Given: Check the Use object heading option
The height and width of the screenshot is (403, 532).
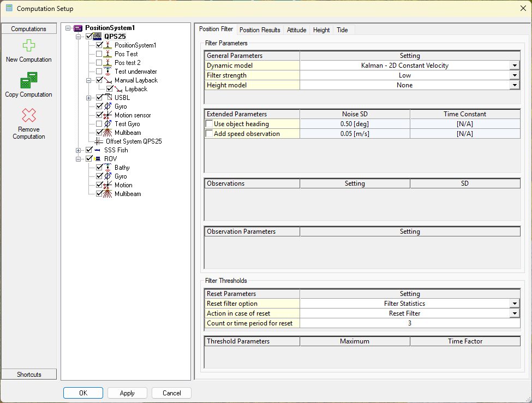Looking at the screenshot, I should click(210, 124).
